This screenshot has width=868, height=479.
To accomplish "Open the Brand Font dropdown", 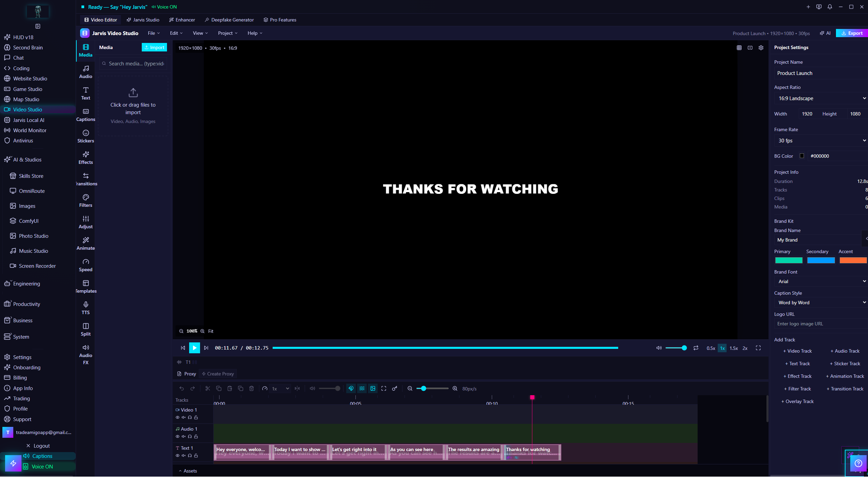I will pyautogui.click(x=821, y=282).
